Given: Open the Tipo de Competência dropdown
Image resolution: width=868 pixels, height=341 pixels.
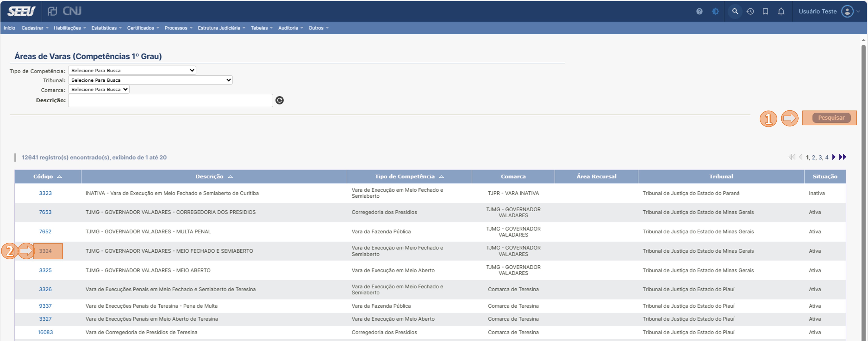Looking at the screenshot, I should pos(132,70).
